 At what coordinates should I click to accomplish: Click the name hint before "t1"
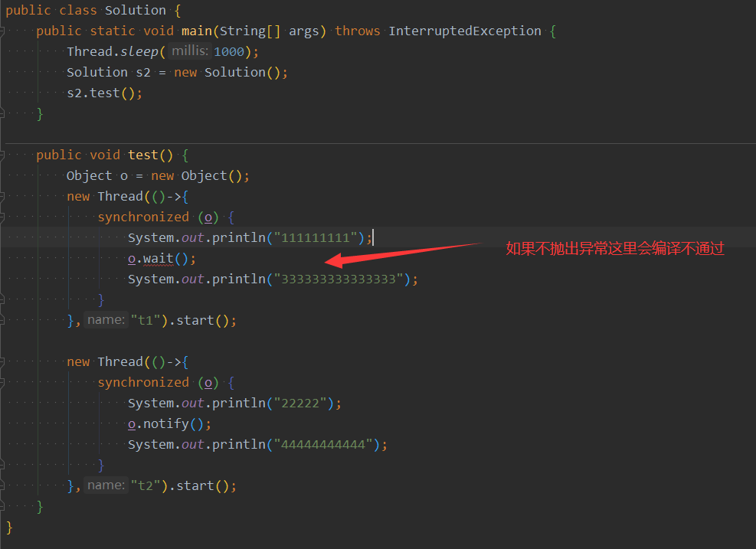click(x=106, y=320)
